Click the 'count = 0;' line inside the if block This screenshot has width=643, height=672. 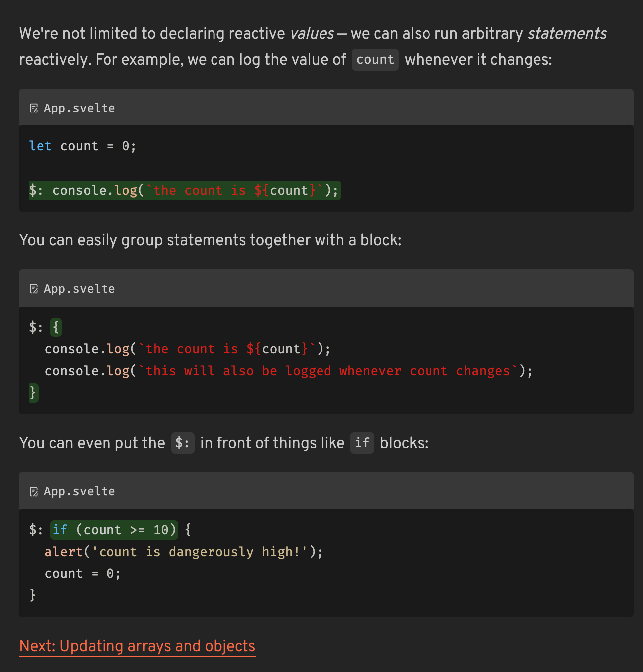(83, 573)
